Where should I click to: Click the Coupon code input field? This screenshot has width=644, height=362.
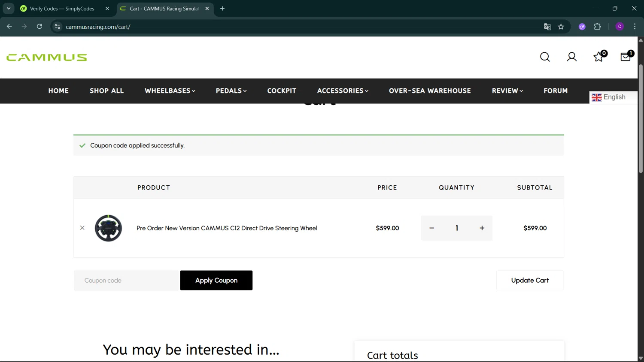[x=126, y=281]
